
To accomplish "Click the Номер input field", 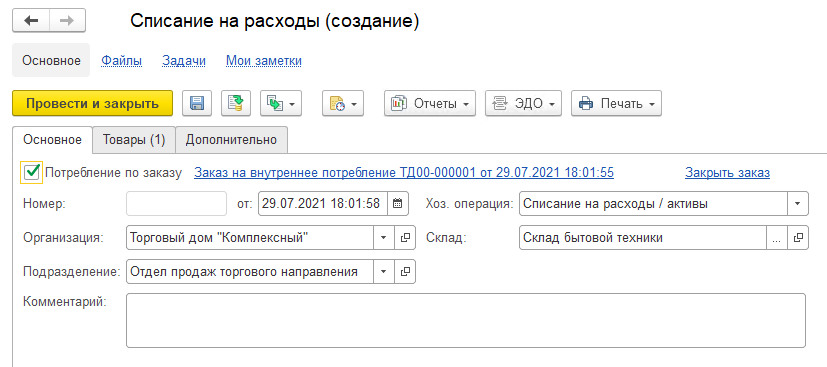I will tap(177, 204).
